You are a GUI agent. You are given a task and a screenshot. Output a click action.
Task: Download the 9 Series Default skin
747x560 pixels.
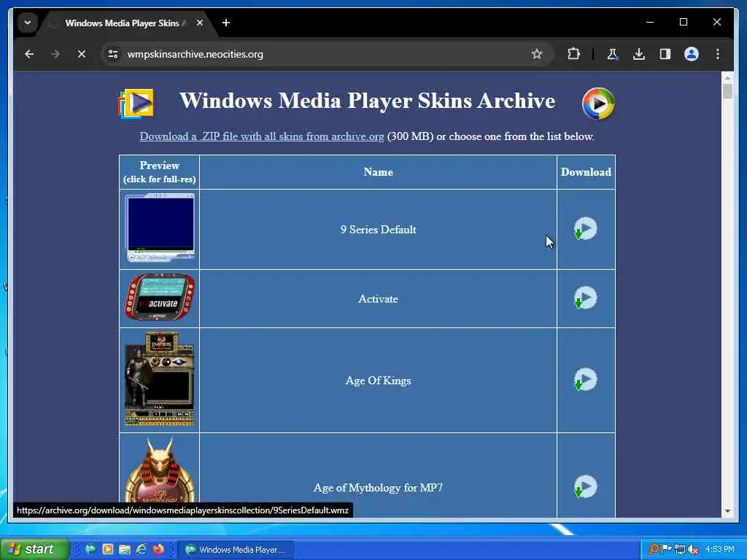point(586,229)
